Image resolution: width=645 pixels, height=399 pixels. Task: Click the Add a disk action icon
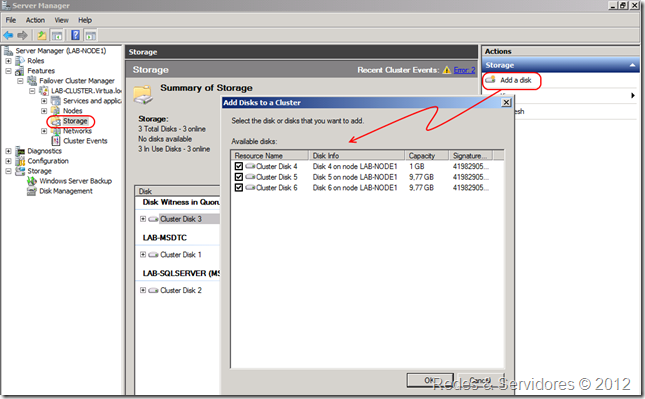(x=490, y=80)
